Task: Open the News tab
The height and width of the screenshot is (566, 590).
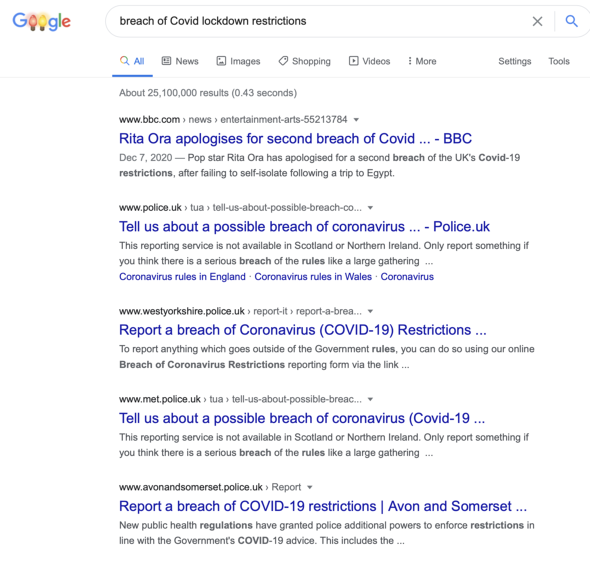Action: pos(180,61)
